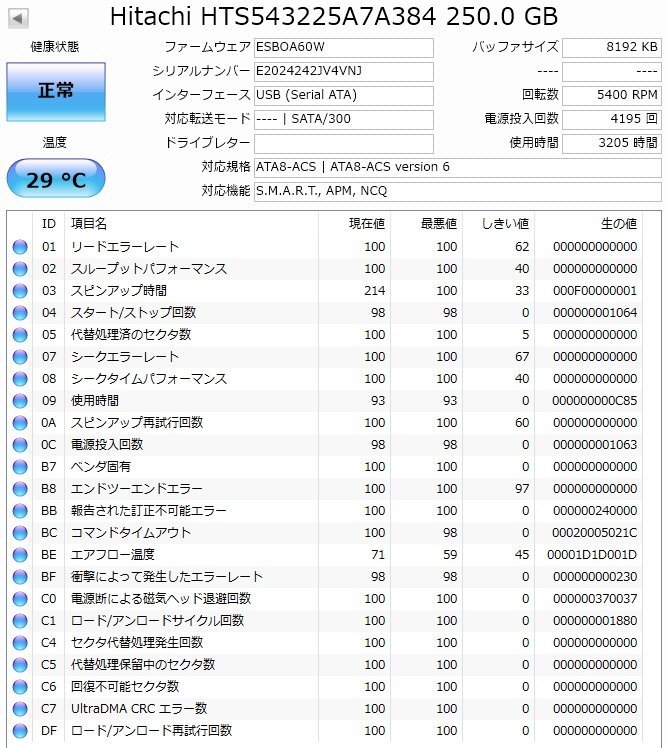Screen dimensions: 668x748
Task: Click the 正常 health status button
Action: (x=56, y=91)
